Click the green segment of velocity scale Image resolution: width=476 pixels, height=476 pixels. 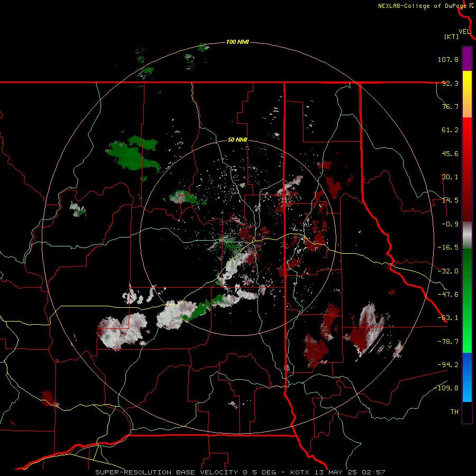tap(467, 300)
